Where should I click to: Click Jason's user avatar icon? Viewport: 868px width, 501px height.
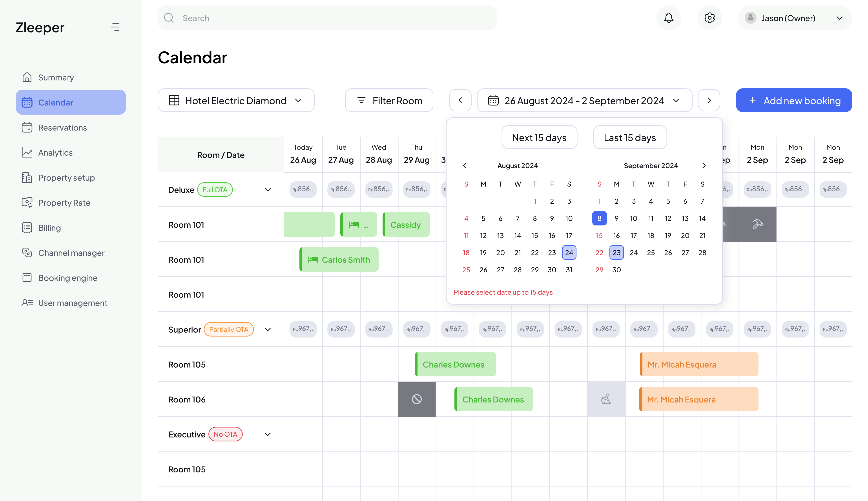750,18
